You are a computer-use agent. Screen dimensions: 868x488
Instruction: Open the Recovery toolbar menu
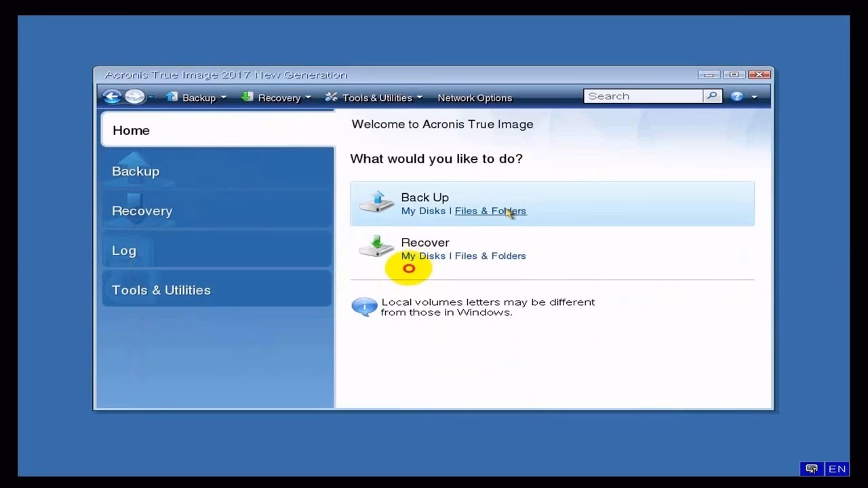click(276, 98)
